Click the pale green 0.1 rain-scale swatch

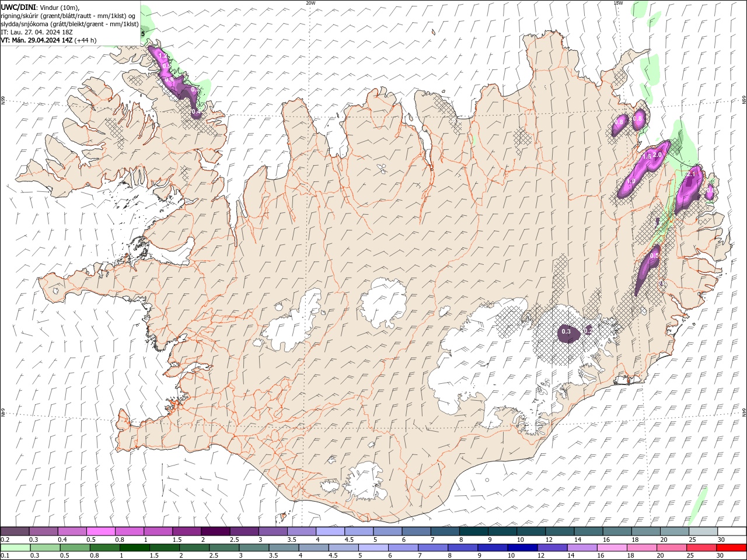click(x=15, y=548)
